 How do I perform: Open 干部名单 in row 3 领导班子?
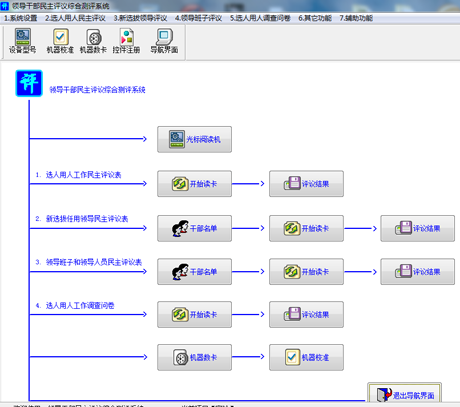195,272
